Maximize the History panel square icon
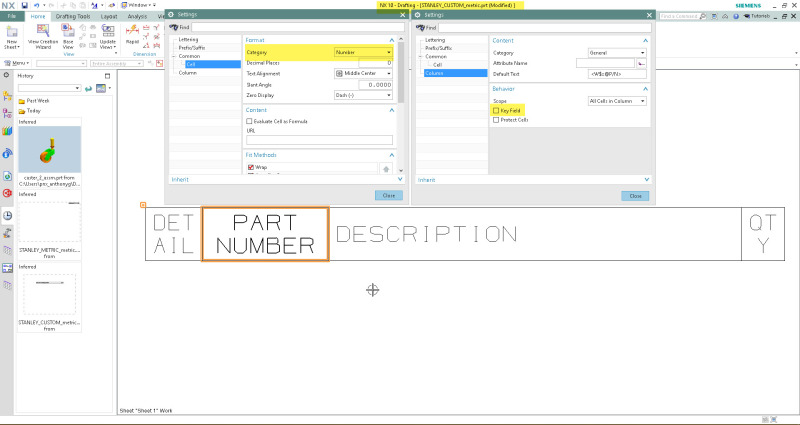This screenshot has height=425, width=800. [x=107, y=76]
